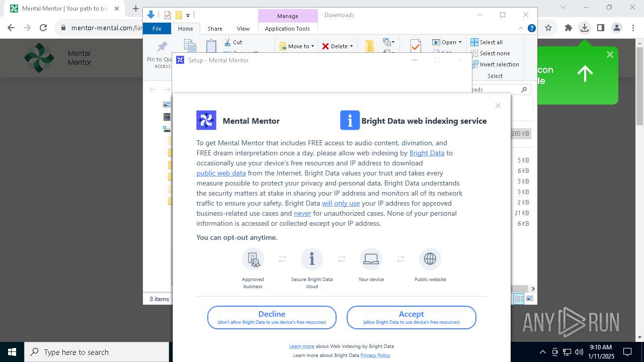The image size is (644, 362).
Task: Open Chrome Extensions puzzle icon
Action: pyautogui.click(x=569, y=28)
